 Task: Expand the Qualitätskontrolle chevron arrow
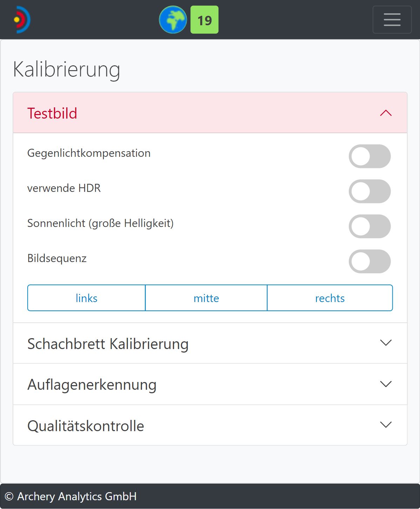386,425
